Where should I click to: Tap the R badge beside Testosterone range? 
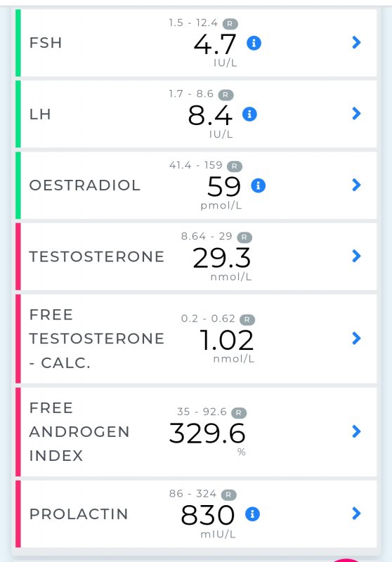point(244,237)
